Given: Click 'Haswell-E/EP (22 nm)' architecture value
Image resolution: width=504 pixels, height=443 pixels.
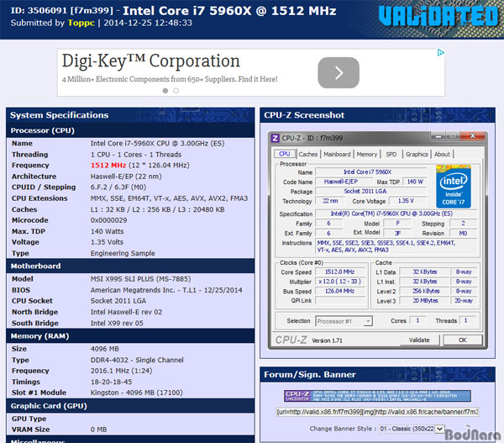Looking at the screenshot, I should coord(126,177).
